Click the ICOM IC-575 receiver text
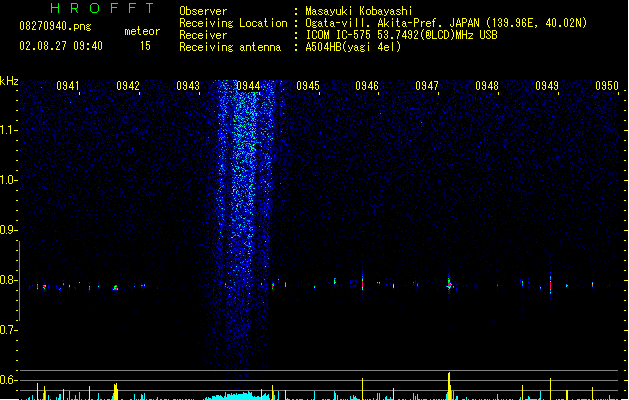 (x=401, y=35)
